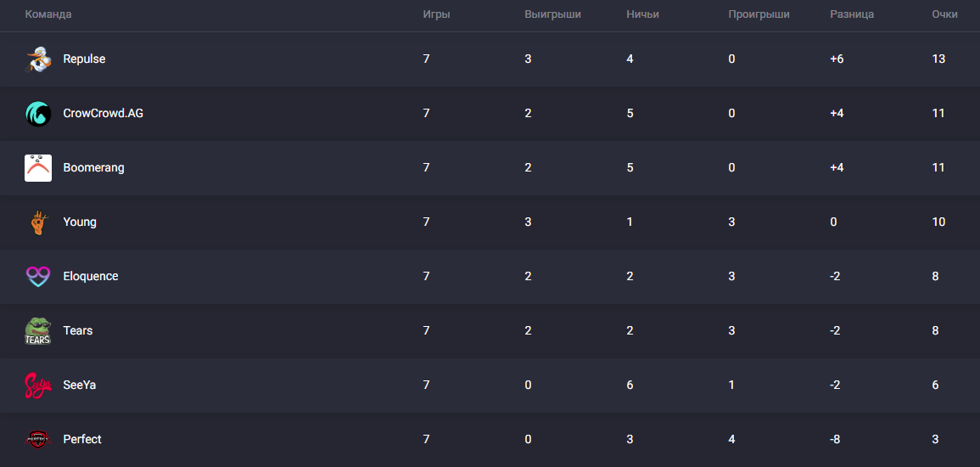Sort table by Выигрыши header
Image resolution: width=980 pixels, height=467 pixels.
click(552, 14)
